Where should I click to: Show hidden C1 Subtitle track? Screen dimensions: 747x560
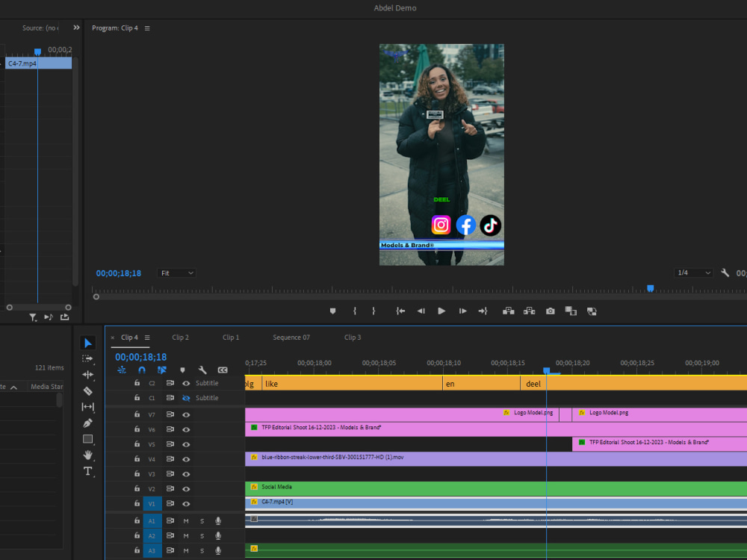coord(186,398)
